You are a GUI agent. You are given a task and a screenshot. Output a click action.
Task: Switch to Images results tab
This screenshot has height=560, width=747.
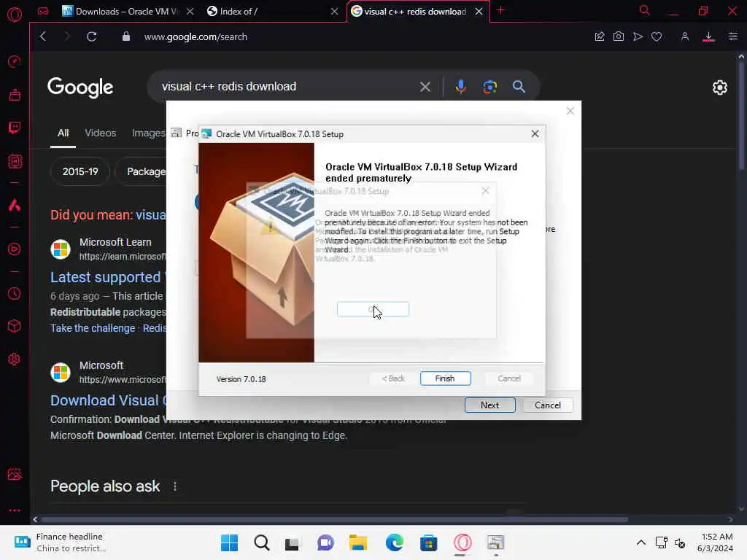tap(148, 133)
